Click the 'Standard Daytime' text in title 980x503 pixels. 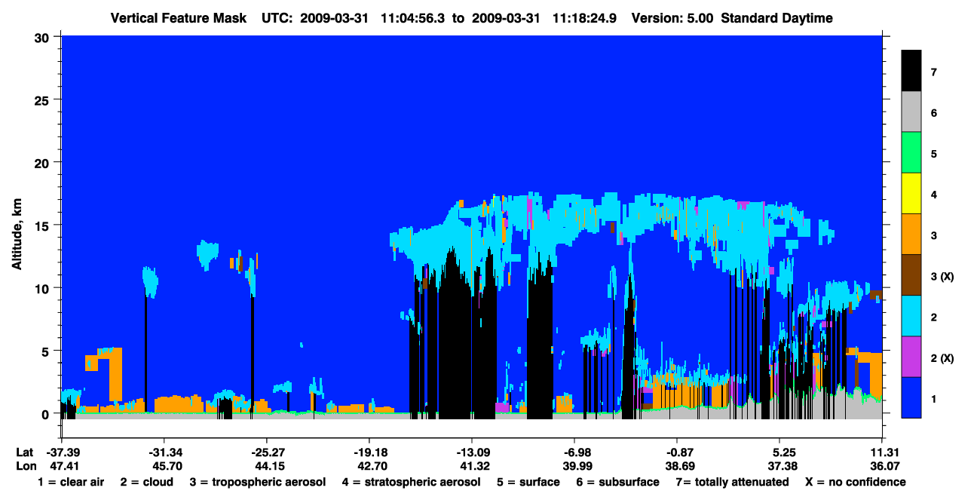point(776,18)
